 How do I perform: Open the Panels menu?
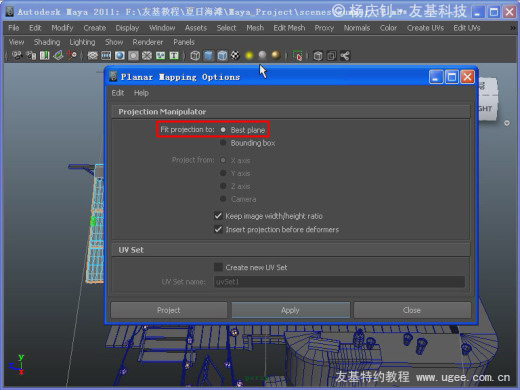pyautogui.click(x=184, y=42)
